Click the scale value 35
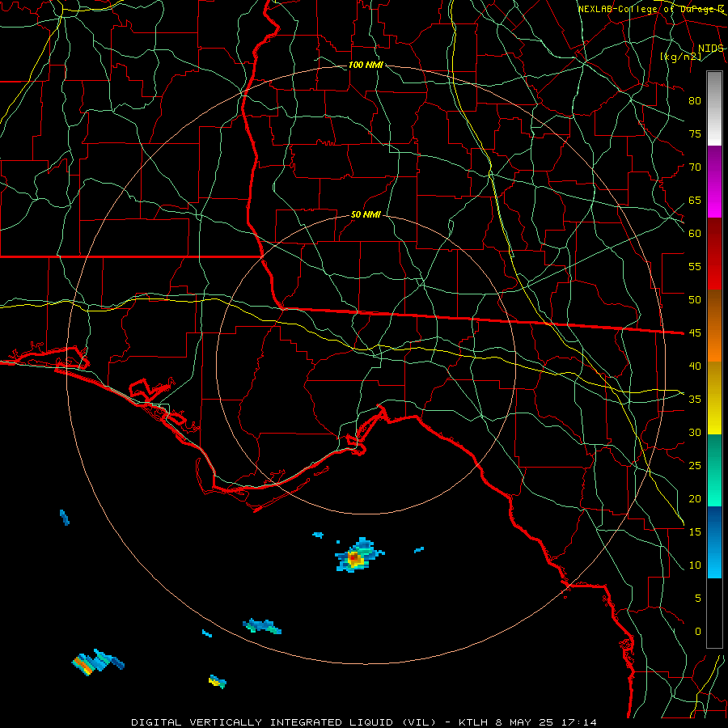The image size is (728, 728). tap(695, 400)
